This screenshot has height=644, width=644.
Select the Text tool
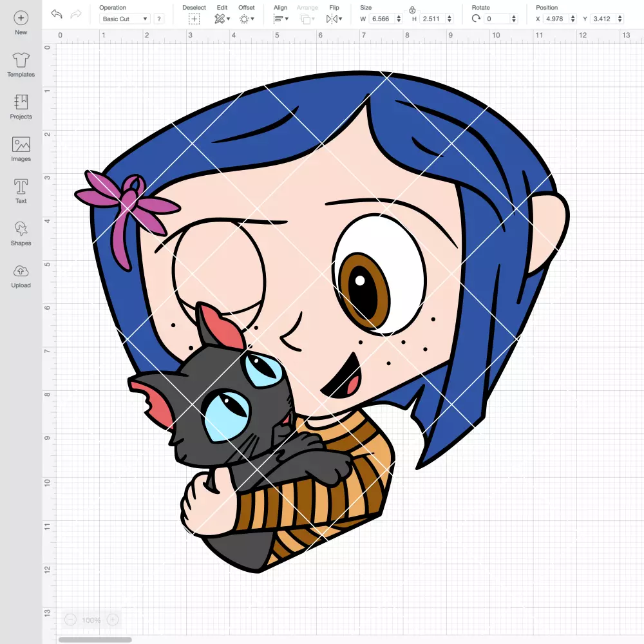21,191
